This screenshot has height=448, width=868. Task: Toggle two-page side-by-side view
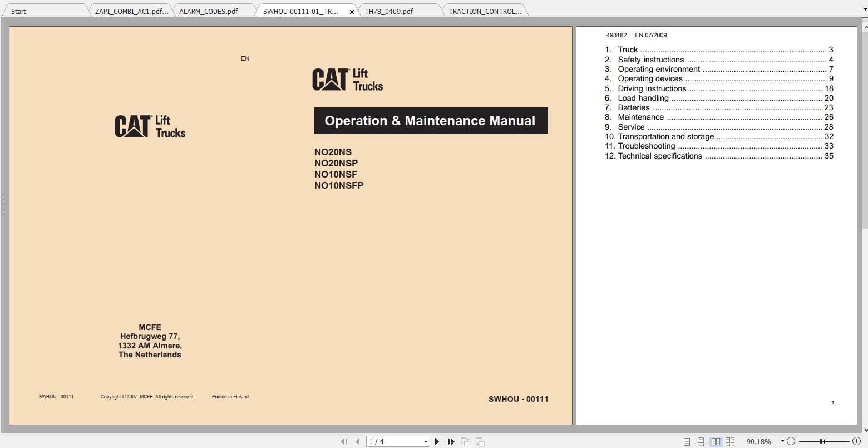tap(715, 441)
